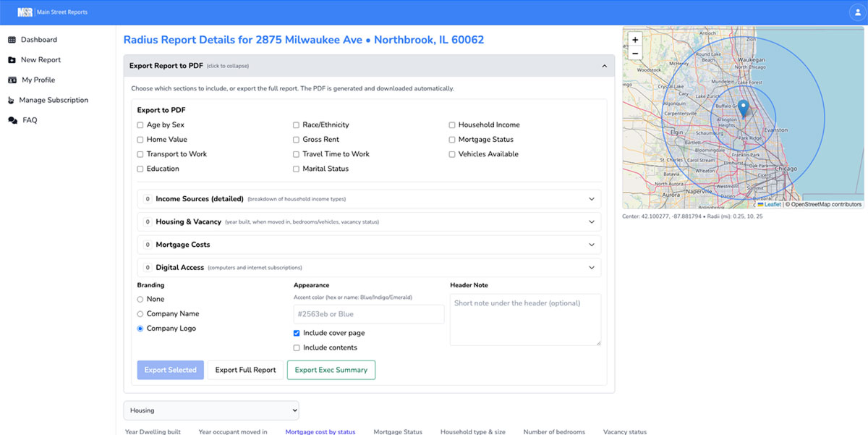The image size is (868, 435).
Task: Type in the Accent color field
Action: pos(368,313)
